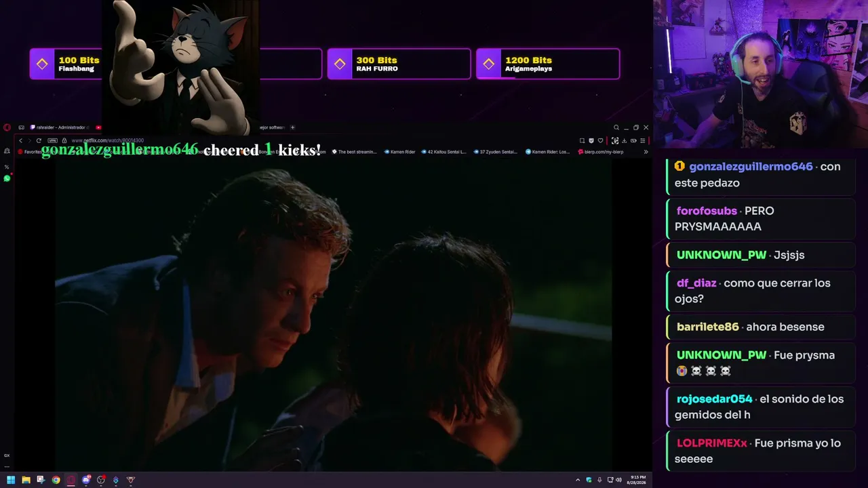Open OBS Studio from the taskbar
Image resolution: width=868 pixels, height=488 pixels.
pyautogui.click(x=101, y=480)
